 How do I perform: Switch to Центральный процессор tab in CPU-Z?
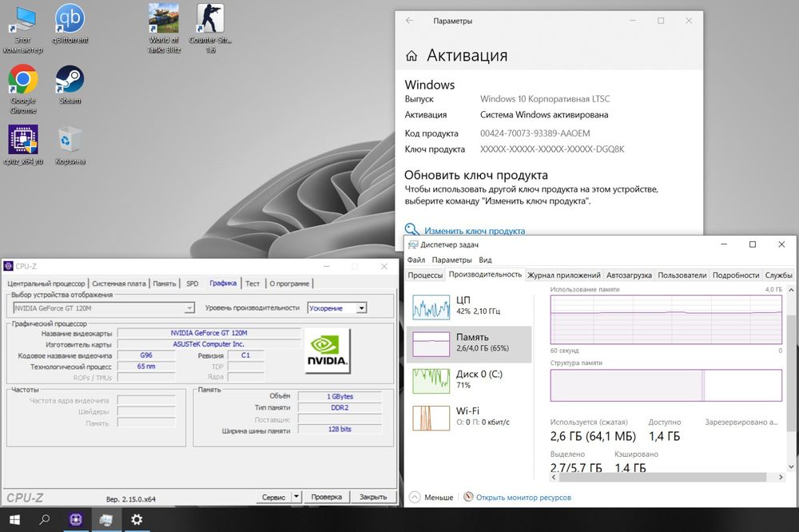coord(46,284)
